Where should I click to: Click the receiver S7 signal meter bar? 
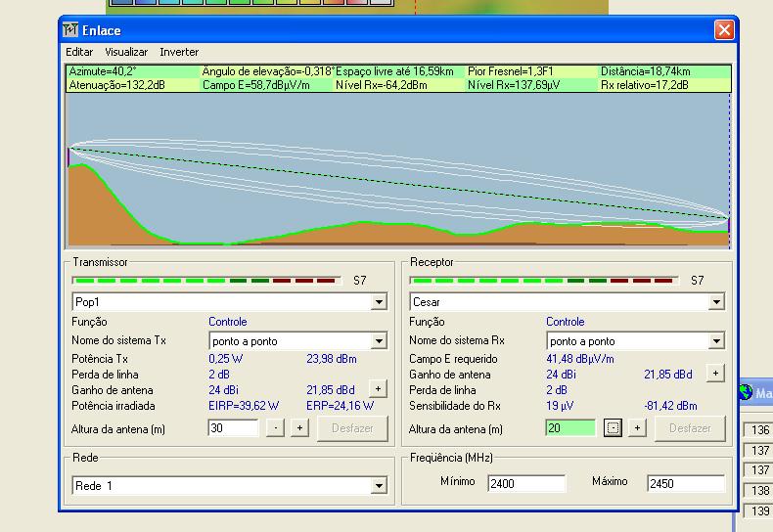point(544,281)
